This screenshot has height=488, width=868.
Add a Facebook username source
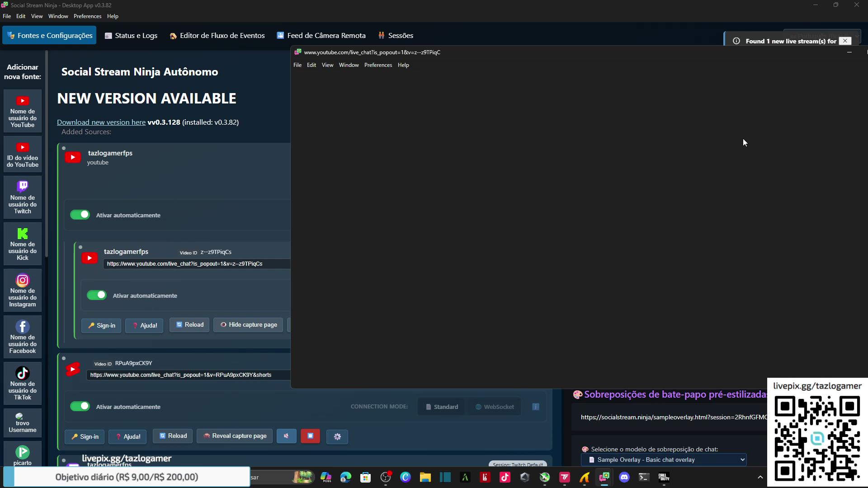tap(23, 337)
